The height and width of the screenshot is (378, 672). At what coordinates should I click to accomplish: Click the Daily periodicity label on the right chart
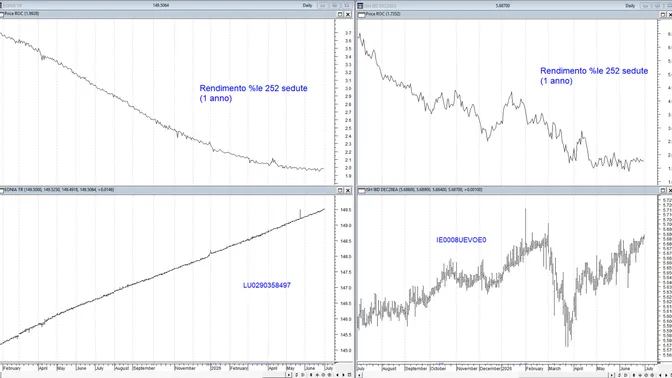coord(630,6)
